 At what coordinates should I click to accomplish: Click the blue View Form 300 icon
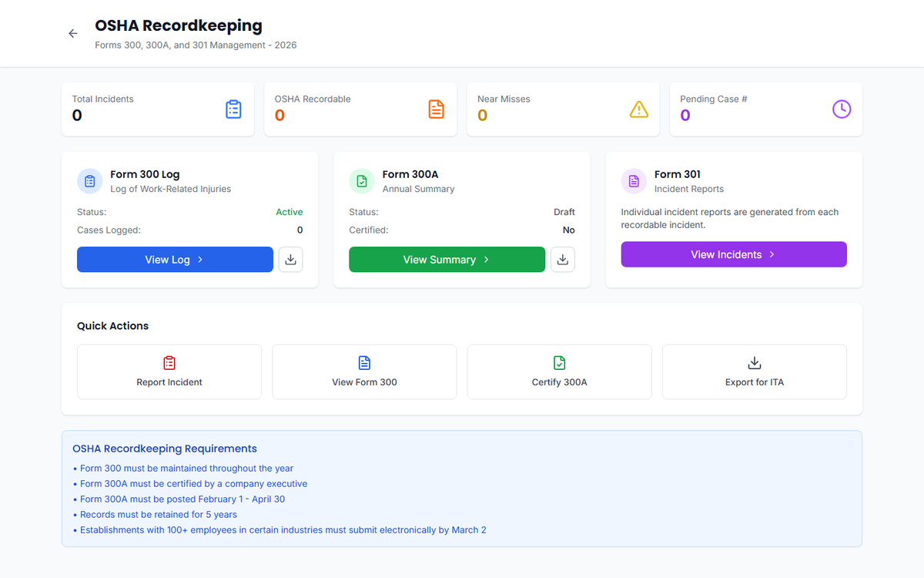(364, 363)
